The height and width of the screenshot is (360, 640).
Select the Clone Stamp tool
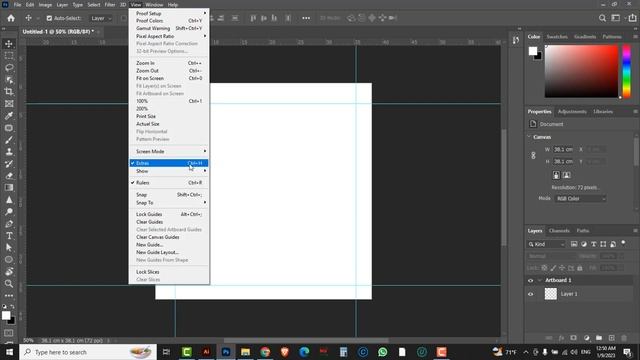[9, 152]
